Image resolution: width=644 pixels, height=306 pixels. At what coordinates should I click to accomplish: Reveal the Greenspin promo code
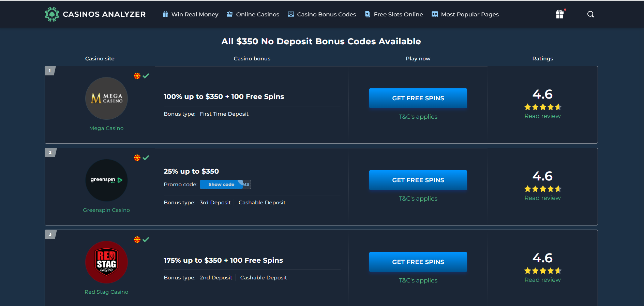pos(225,184)
